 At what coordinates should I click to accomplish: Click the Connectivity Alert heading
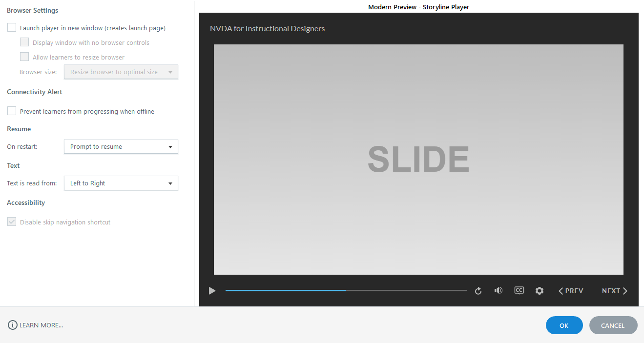tap(35, 92)
